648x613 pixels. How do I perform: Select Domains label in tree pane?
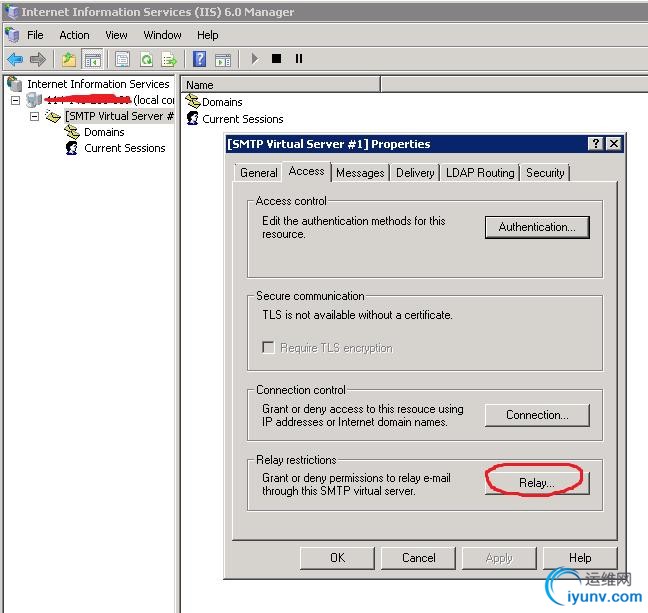pos(104,132)
